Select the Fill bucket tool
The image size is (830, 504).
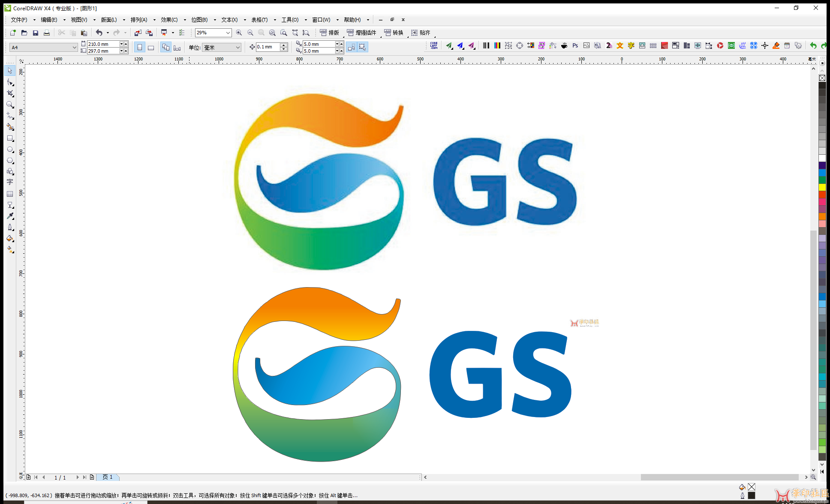tap(10, 238)
